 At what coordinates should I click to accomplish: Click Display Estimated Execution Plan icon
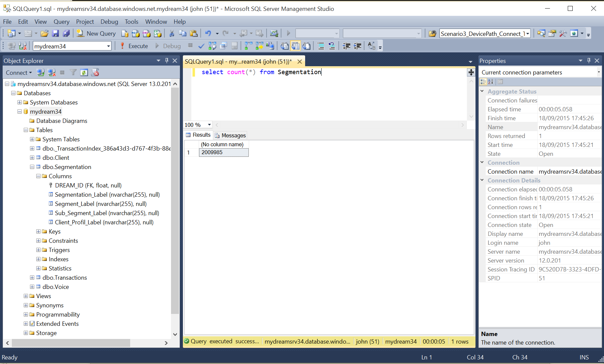[x=212, y=46]
